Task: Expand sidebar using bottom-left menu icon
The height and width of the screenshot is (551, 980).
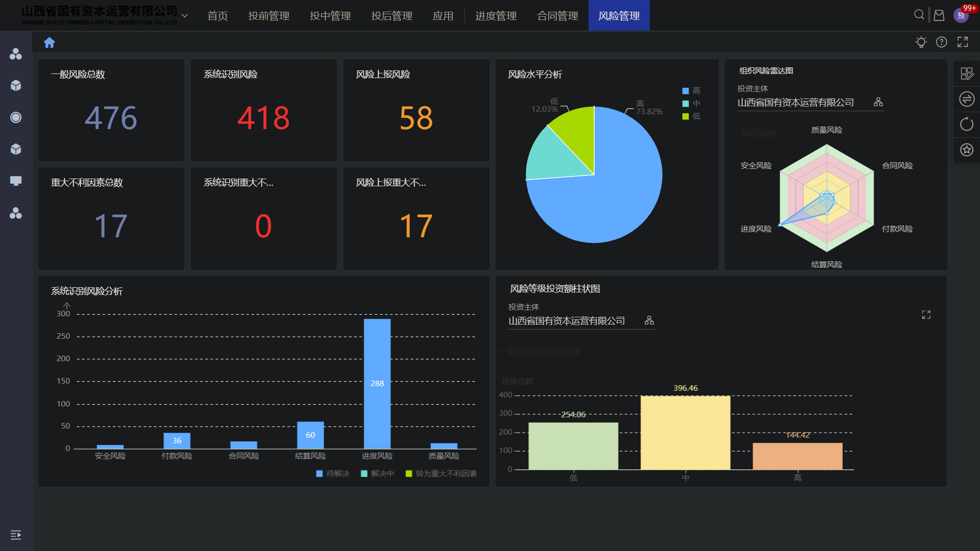Action: point(16,534)
